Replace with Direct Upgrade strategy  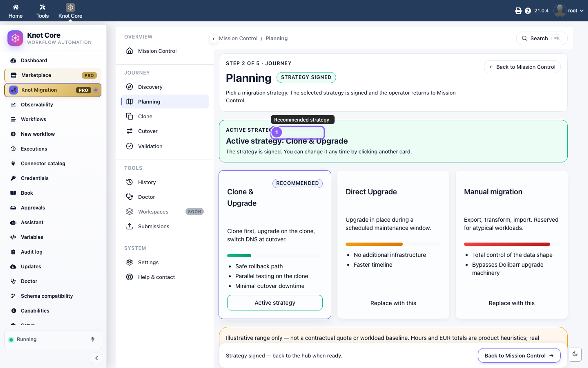(x=393, y=303)
